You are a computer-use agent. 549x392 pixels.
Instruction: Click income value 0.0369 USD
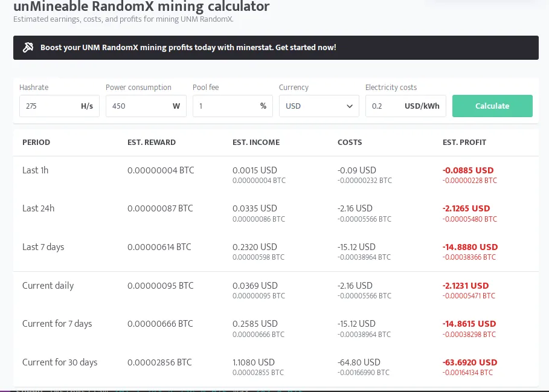(x=255, y=286)
